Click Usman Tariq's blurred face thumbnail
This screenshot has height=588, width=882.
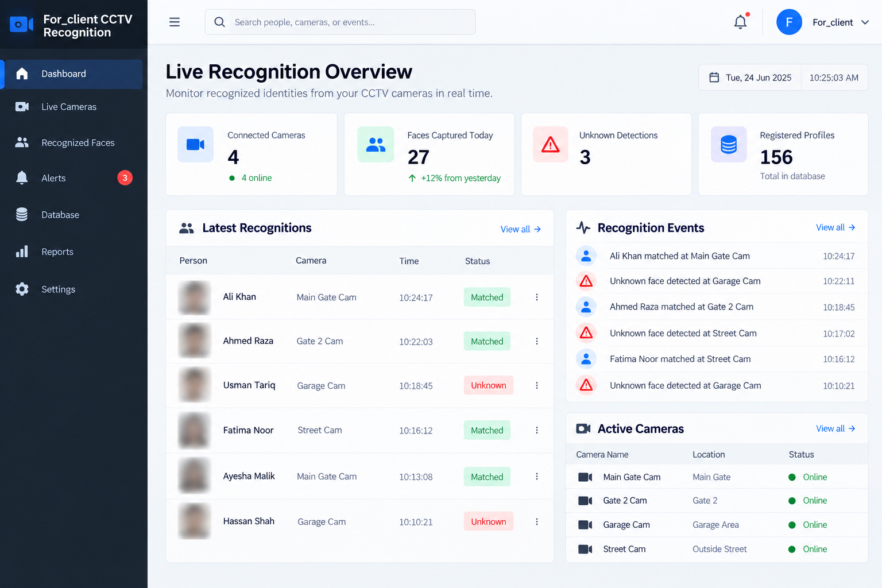click(x=194, y=385)
